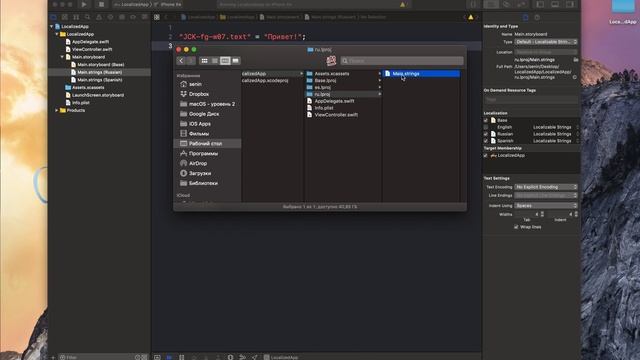Open AirDrop in the Finder sidebar
This screenshot has width=640, height=360.
198,163
